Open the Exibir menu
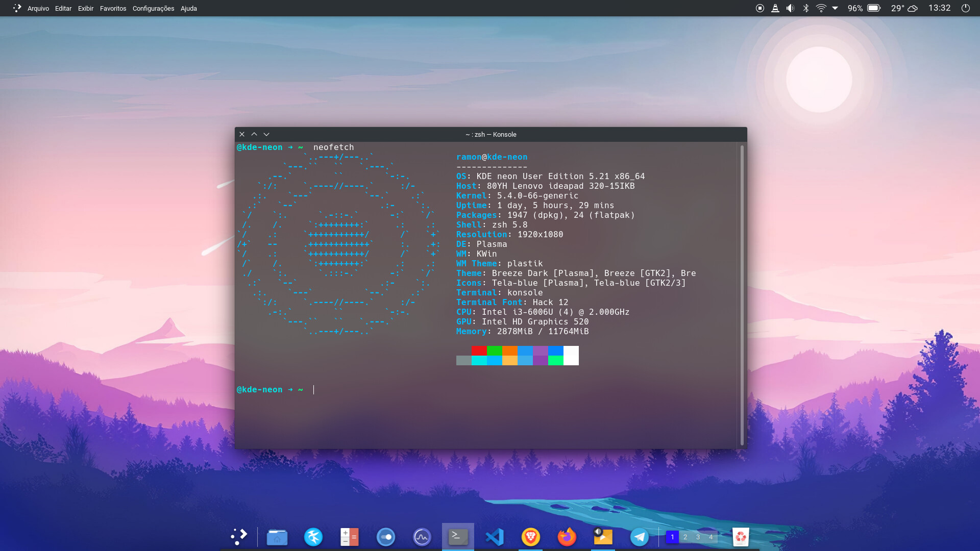Screen dimensions: 980x551 (86, 8)
